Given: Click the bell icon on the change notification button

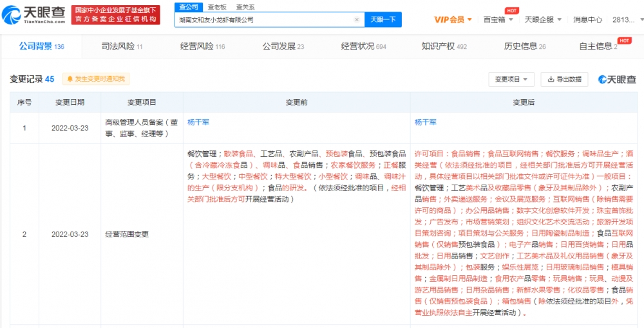Looking at the screenshot, I should 70,78.
